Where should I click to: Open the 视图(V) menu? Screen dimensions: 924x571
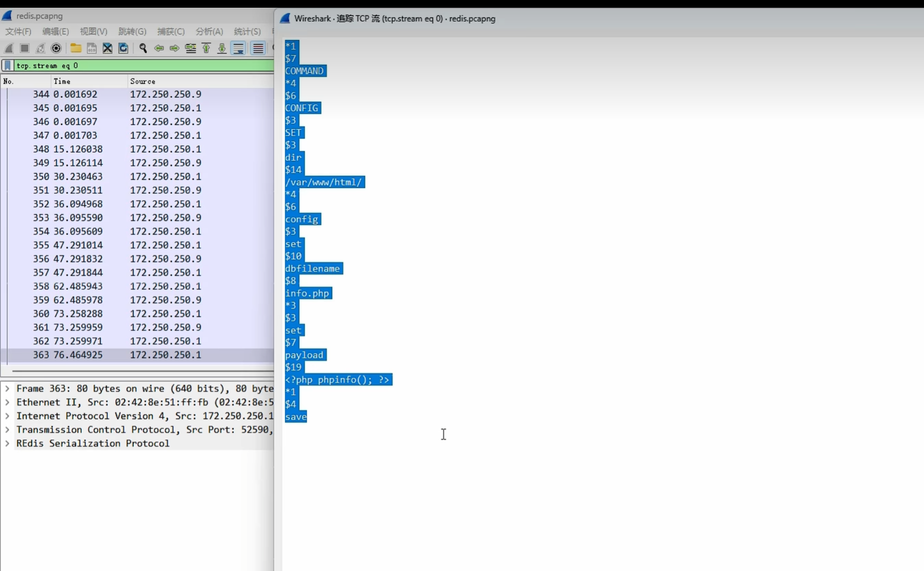pyautogui.click(x=93, y=31)
